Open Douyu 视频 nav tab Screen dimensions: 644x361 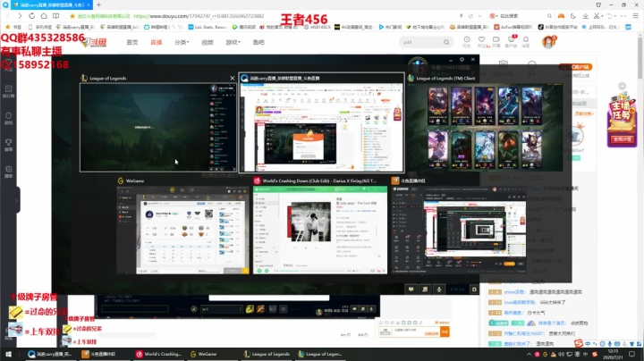[208, 42]
